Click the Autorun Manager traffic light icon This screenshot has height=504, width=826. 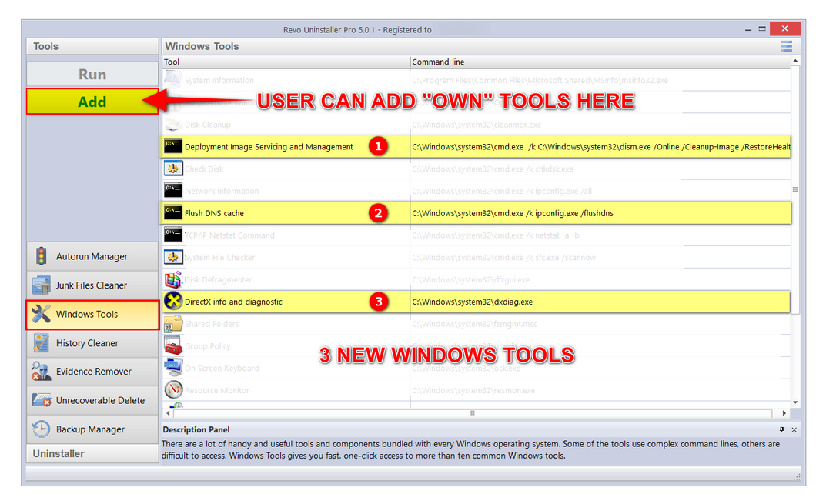pyautogui.click(x=41, y=256)
